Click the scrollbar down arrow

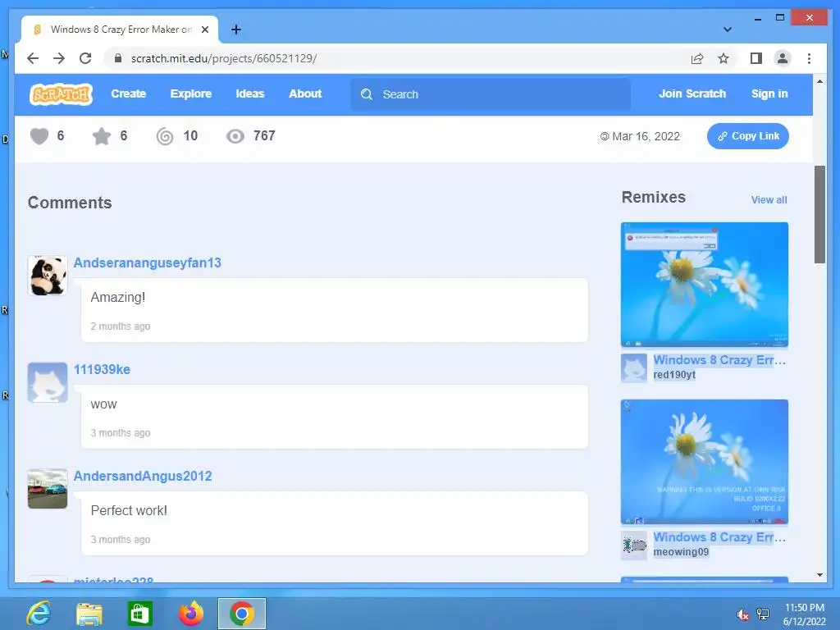(x=819, y=575)
